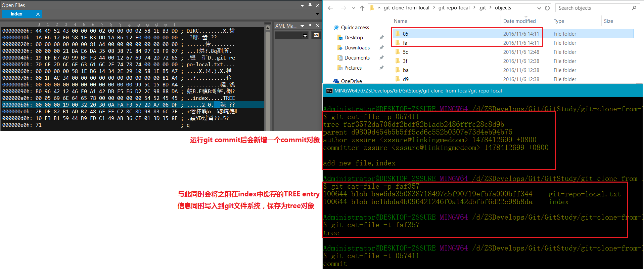
Task: Click date 2016/11/6 12:48 of 5c folder
Action: [x=521, y=52]
